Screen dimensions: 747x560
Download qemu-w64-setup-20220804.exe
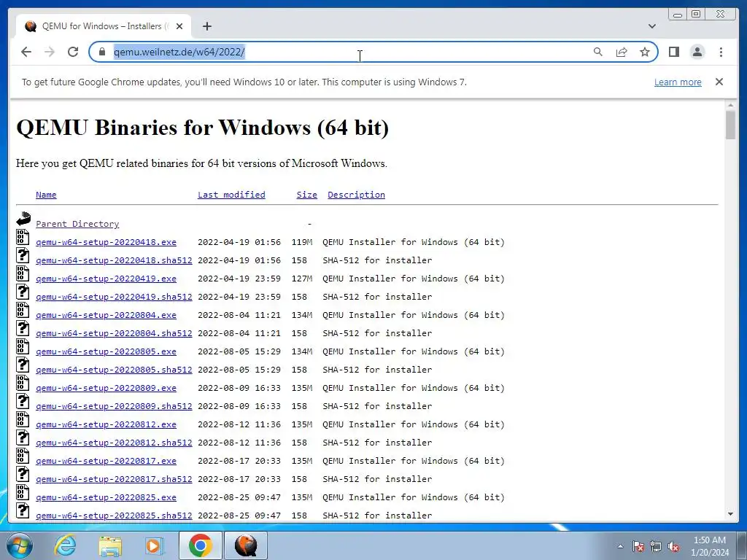click(x=106, y=315)
